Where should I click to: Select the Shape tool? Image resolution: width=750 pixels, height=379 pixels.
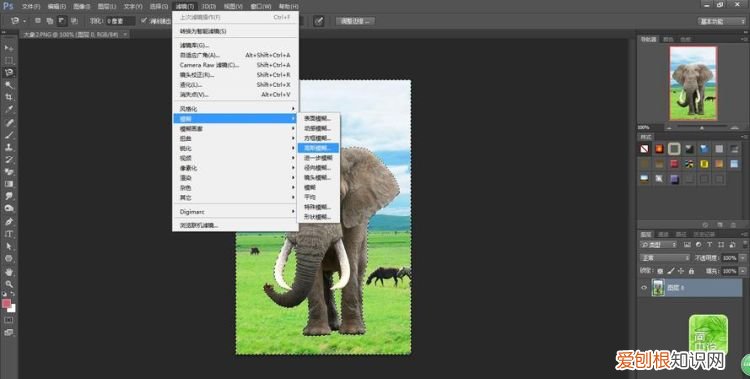pyautogui.click(x=9, y=258)
